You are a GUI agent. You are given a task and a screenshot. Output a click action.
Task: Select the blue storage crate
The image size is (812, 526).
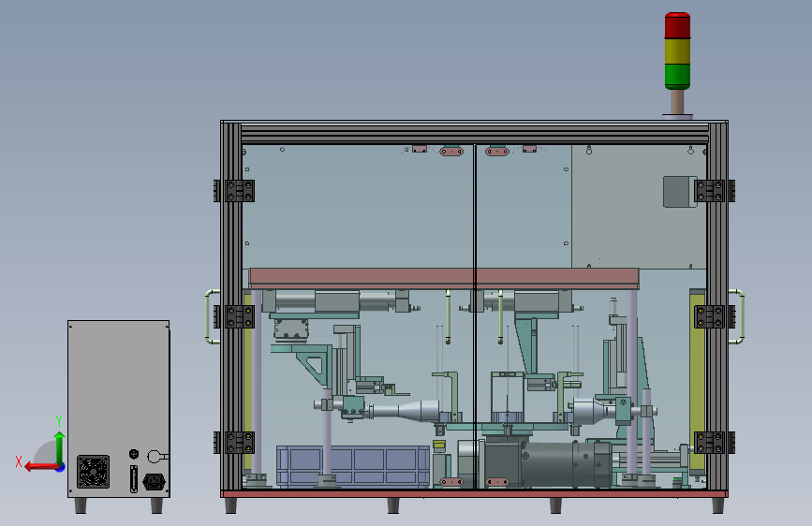click(353, 466)
